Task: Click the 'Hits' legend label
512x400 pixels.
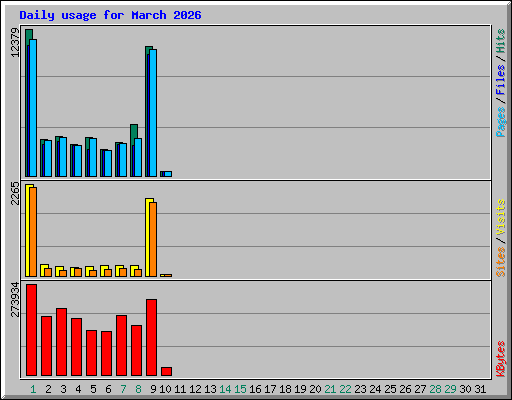Action: tap(500, 41)
